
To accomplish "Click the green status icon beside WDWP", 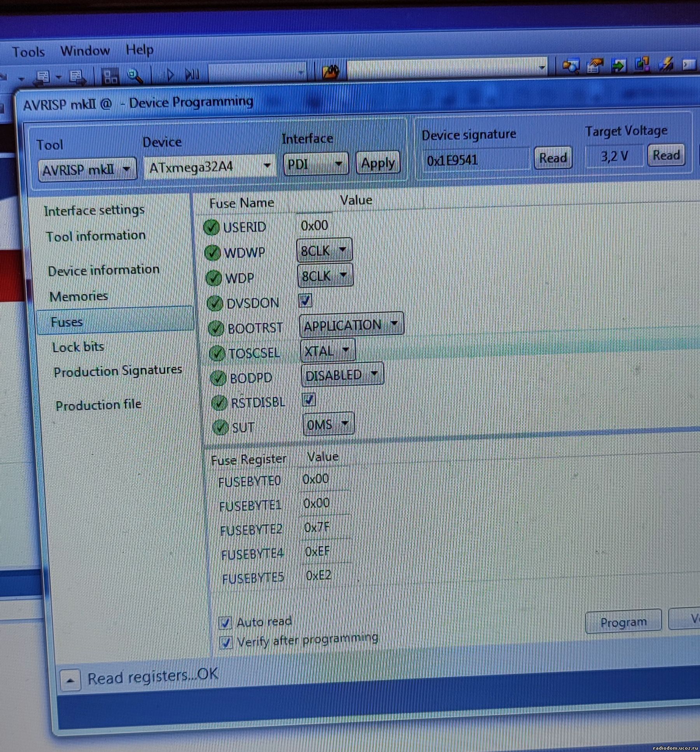I will tap(212, 252).
